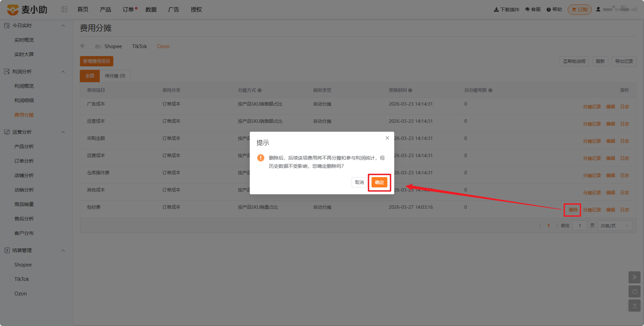Open 客户分布 in sidebar

click(24, 233)
